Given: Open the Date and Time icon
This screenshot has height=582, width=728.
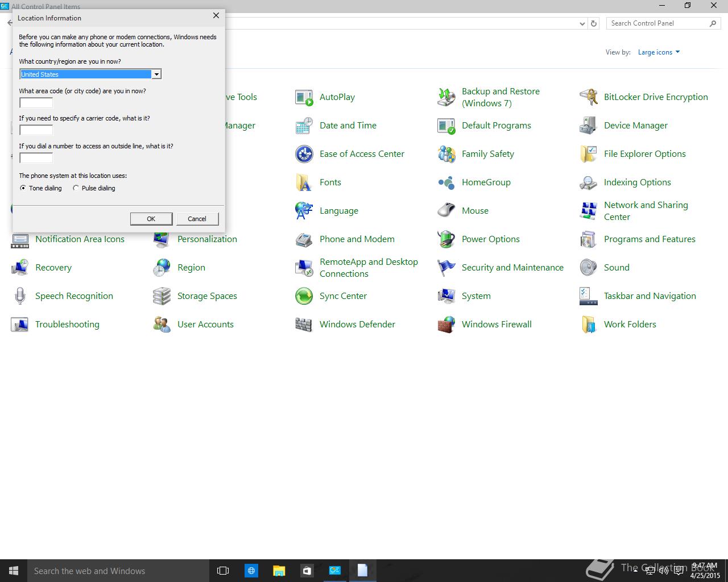Looking at the screenshot, I should click(x=304, y=126).
